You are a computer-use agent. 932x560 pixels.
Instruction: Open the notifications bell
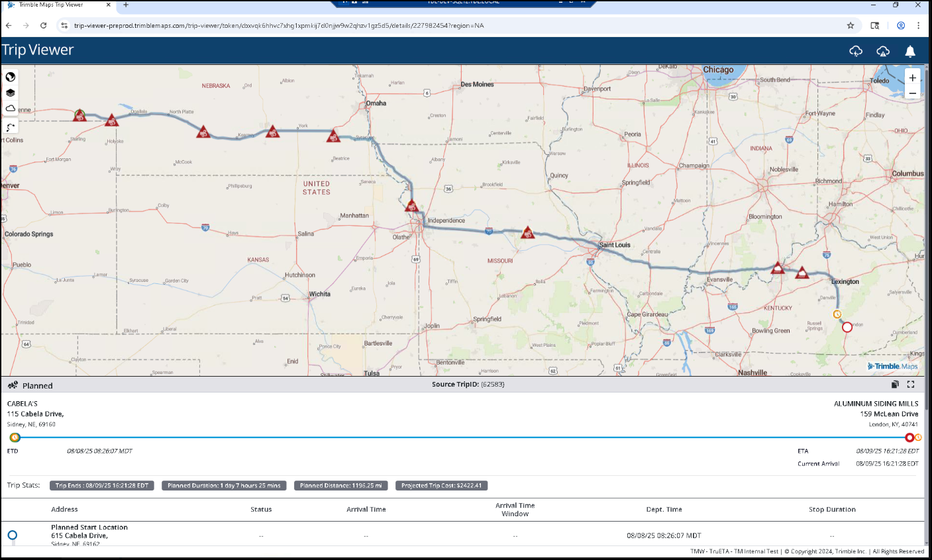pyautogui.click(x=910, y=51)
